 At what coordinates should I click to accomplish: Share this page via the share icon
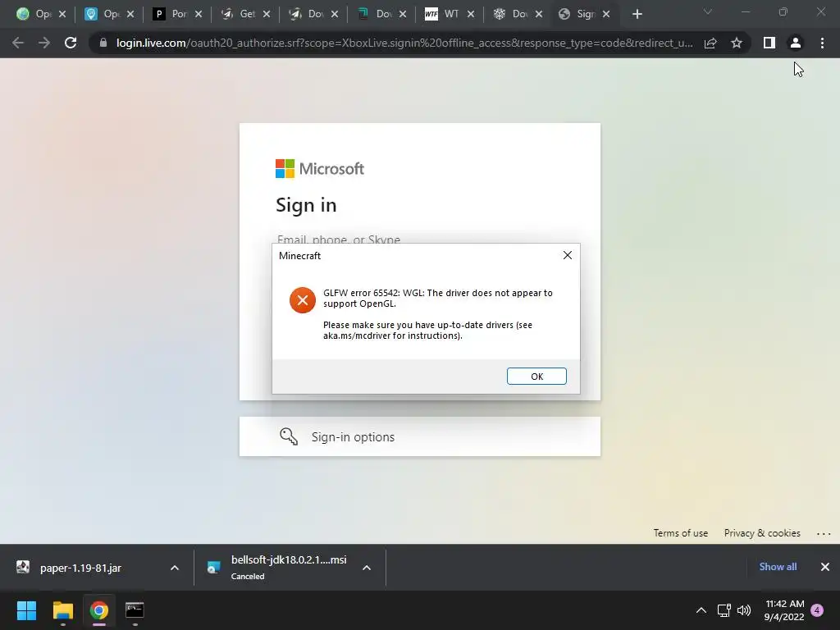coord(710,43)
